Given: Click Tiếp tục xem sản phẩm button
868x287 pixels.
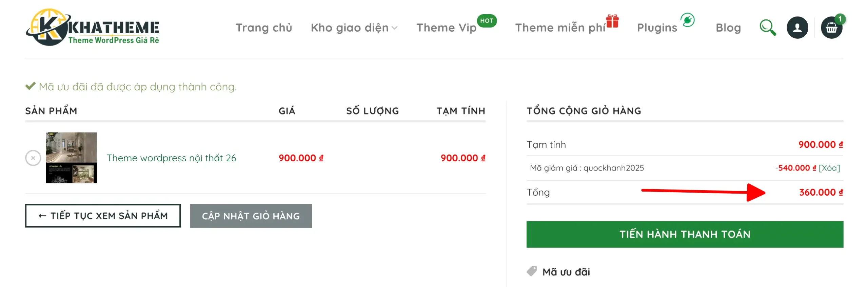Looking at the screenshot, I should click(x=103, y=216).
